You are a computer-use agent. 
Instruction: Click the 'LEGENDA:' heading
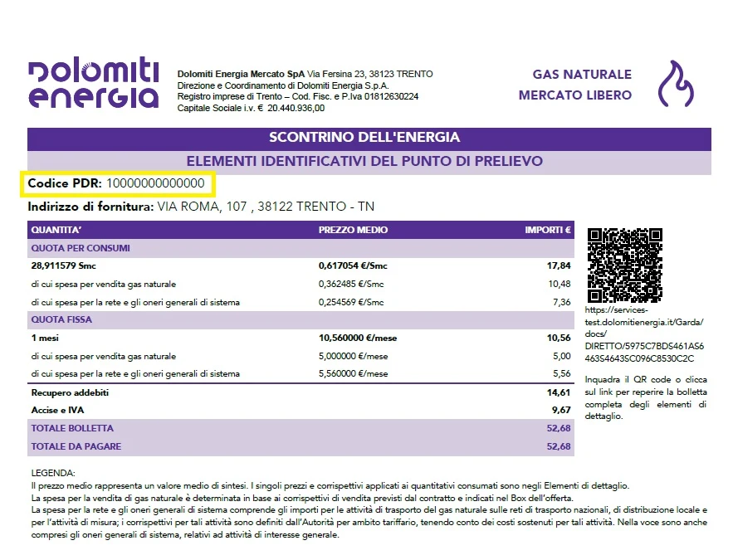coord(53,473)
